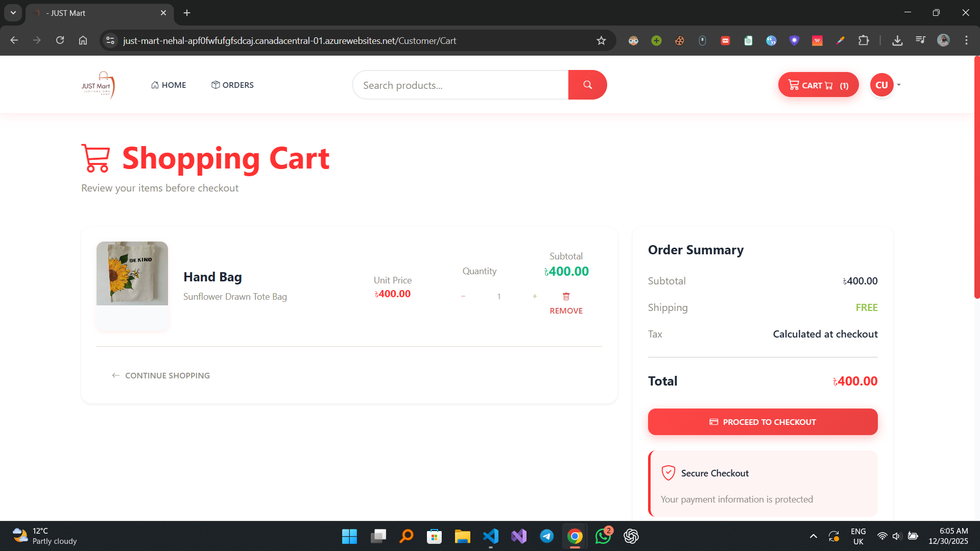Image resolution: width=980 pixels, height=551 pixels.
Task: Click the browser Extensions puzzle icon
Action: 864,40
